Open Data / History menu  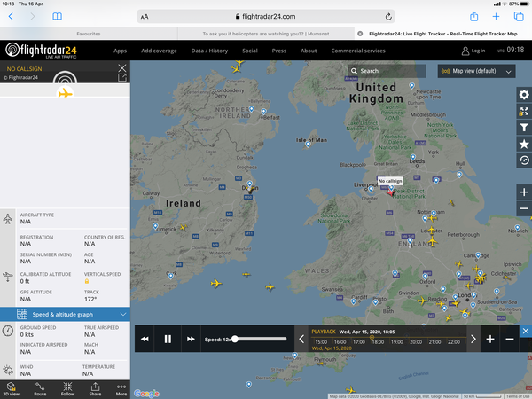pyautogui.click(x=209, y=51)
